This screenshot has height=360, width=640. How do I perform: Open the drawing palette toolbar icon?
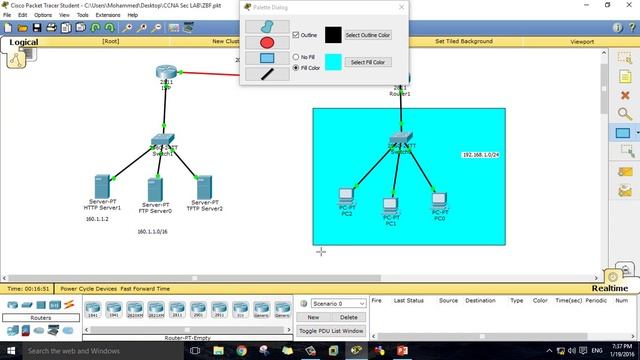174,28
